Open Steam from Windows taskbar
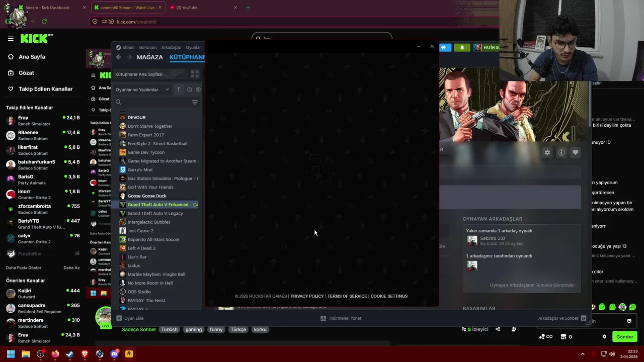The image size is (644, 362). 70,354
